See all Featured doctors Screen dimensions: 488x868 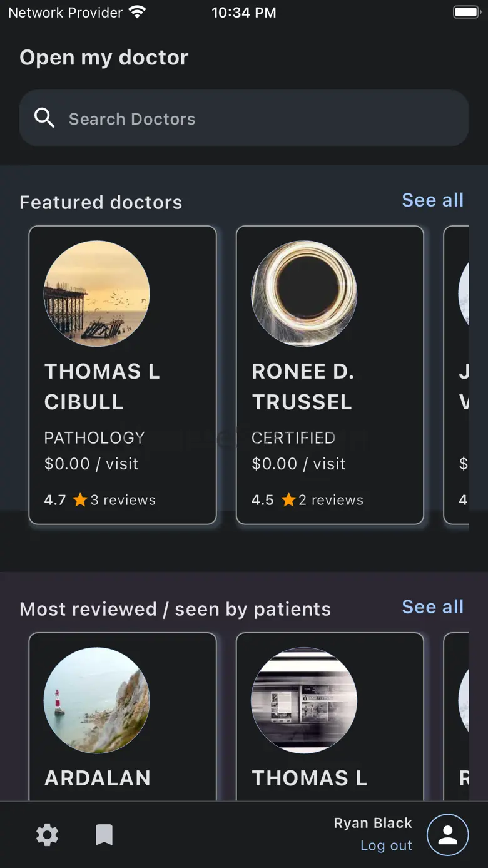432,200
